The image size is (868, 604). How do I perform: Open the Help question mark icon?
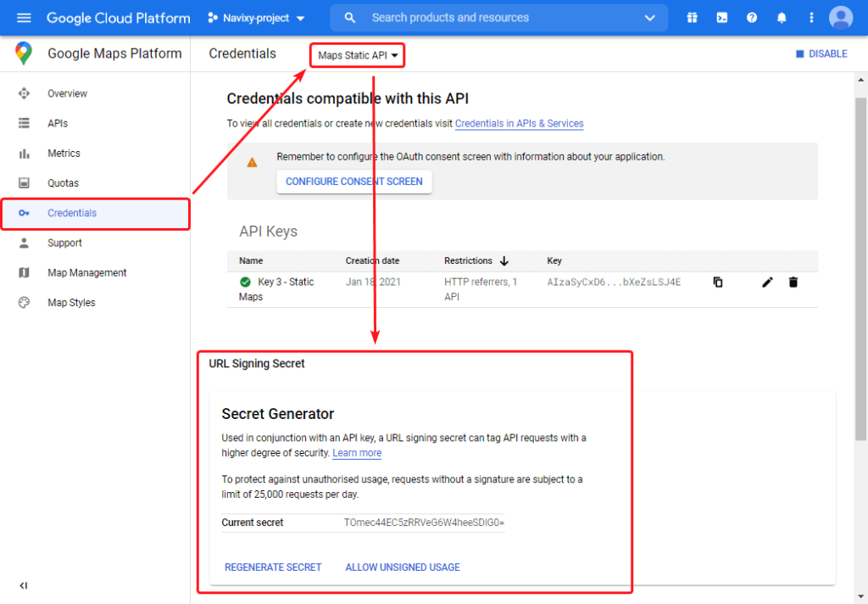coord(752,18)
